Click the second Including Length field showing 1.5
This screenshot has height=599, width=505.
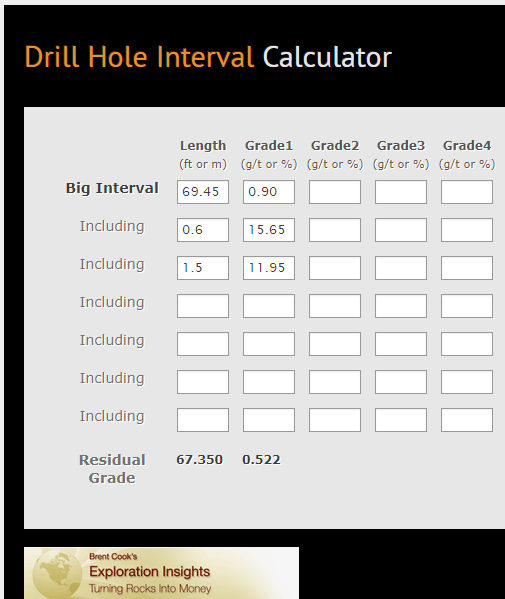point(203,268)
